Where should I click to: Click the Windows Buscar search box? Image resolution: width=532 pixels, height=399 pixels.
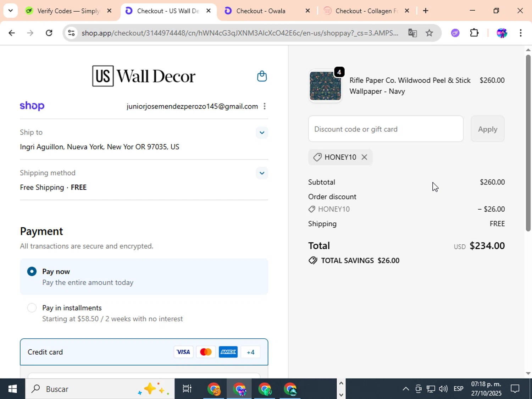[100, 389]
